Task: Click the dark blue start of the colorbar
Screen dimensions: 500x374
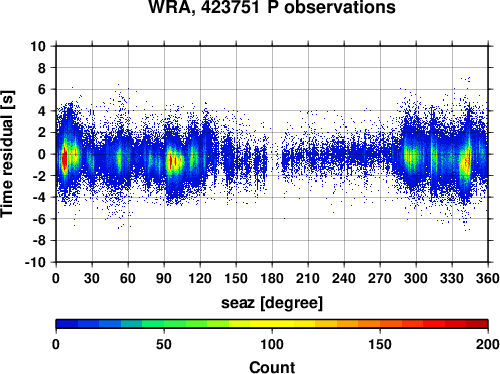Action: click(67, 324)
